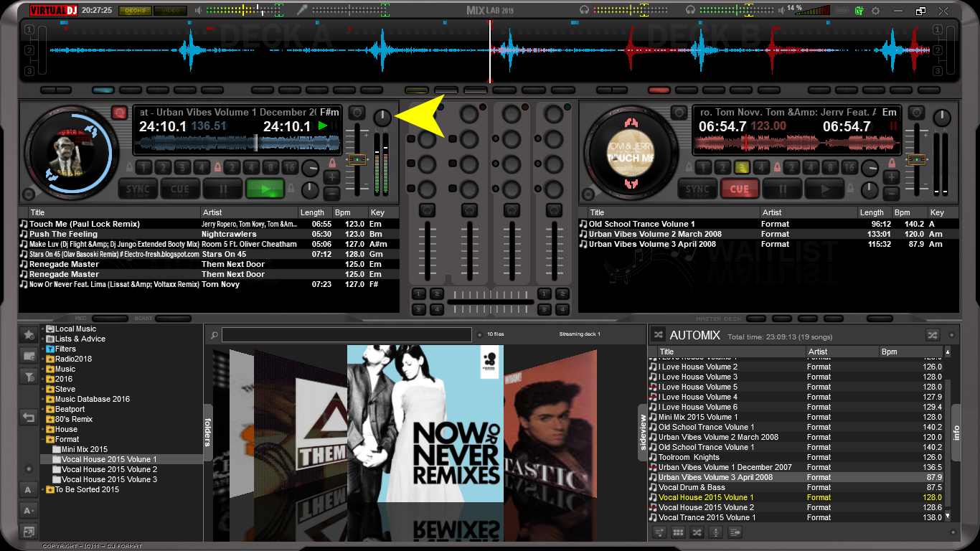Click the red record button on deck A

tap(119, 113)
